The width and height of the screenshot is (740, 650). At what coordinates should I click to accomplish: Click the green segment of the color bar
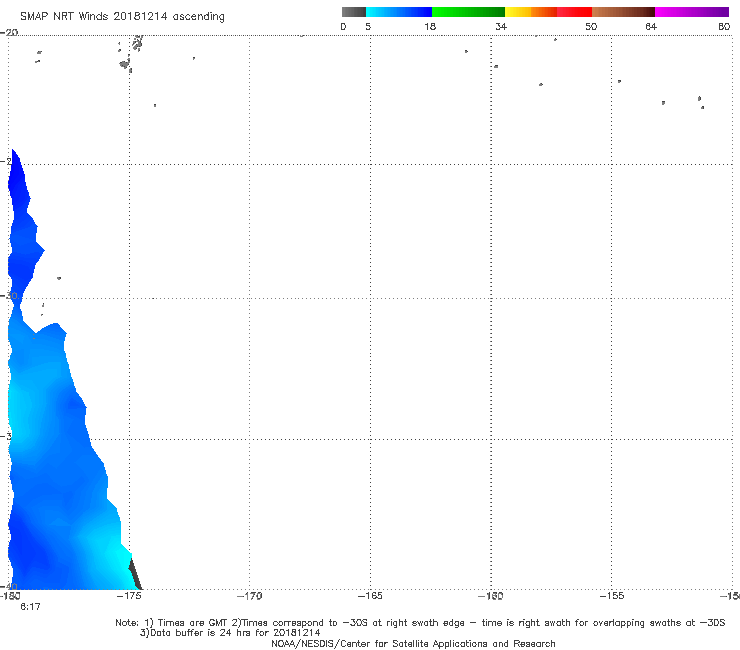[x=468, y=12]
